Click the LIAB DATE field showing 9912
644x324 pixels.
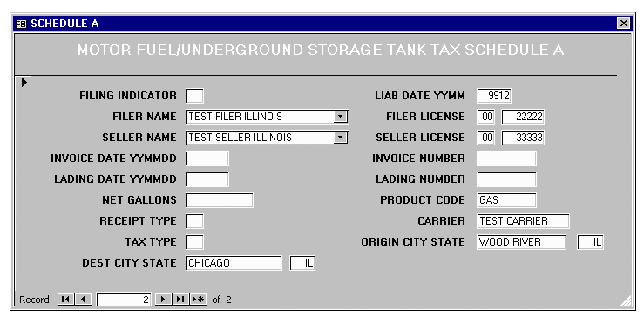pyautogui.click(x=494, y=96)
